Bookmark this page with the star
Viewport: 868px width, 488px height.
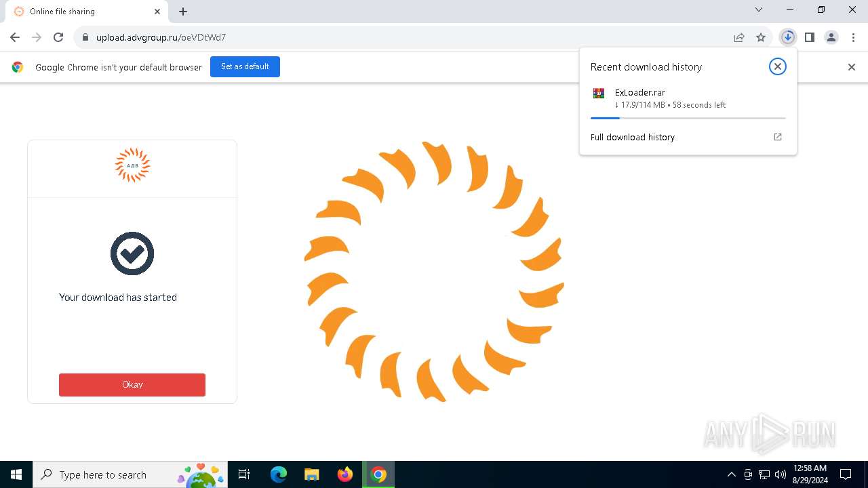point(761,37)
